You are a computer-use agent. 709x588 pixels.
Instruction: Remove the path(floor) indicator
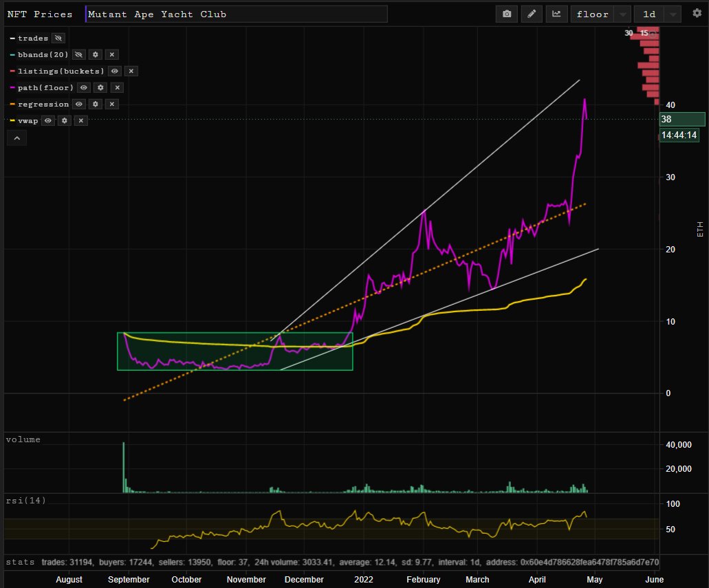click(117, 88)
